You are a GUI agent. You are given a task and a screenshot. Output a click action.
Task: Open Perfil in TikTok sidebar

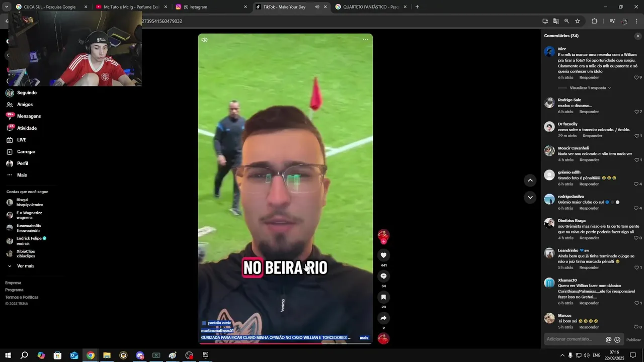22,163
